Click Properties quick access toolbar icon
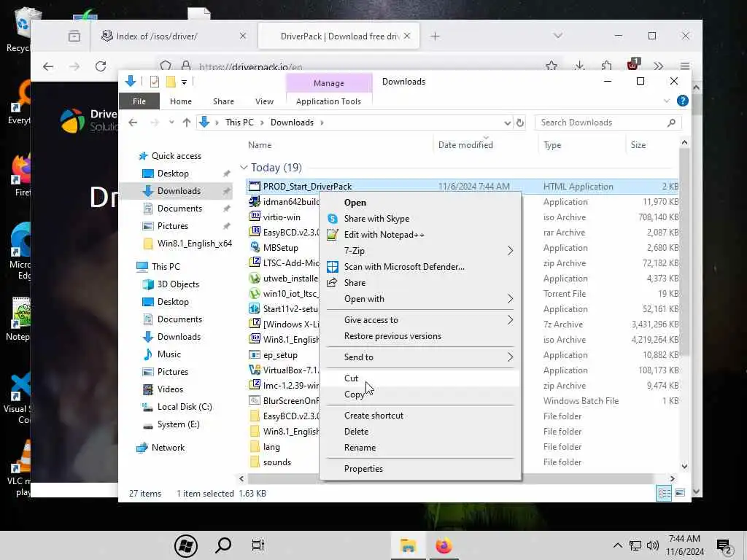This screenshot has height=560, width=747. [155, 82]
